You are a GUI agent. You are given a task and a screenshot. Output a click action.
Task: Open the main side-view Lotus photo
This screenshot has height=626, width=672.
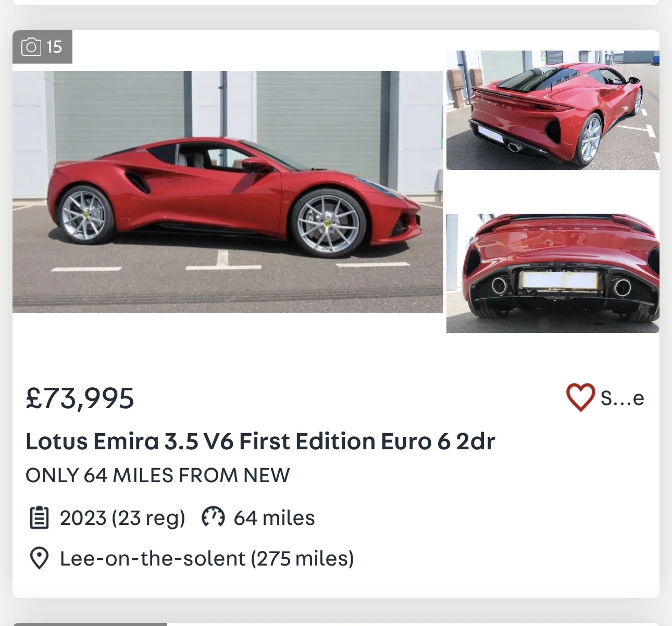coord(228,191)
